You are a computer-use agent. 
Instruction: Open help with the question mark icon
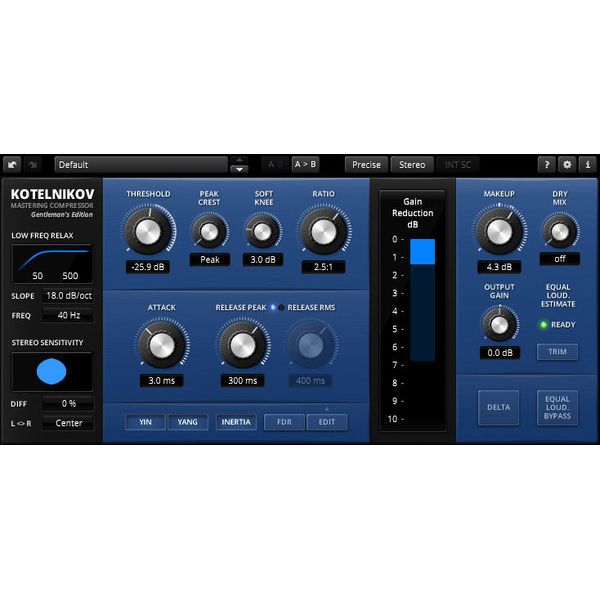click(x=547, y=165)
